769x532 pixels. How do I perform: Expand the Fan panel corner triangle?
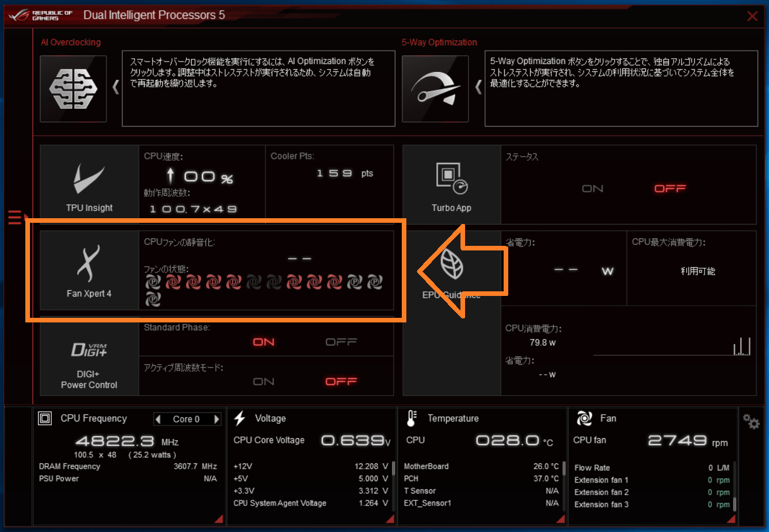click(730, 519)
